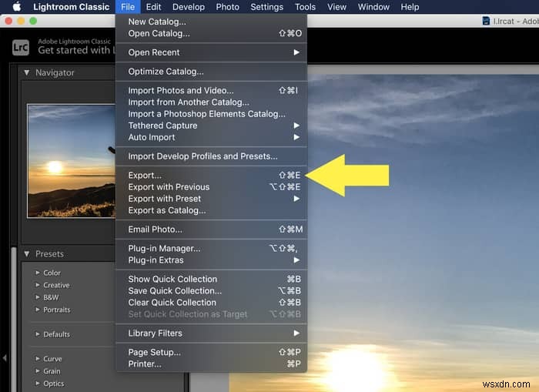Screen dimensions: 539x392
Task: Click the left panel collapse arrow
Action: (4, 358)
